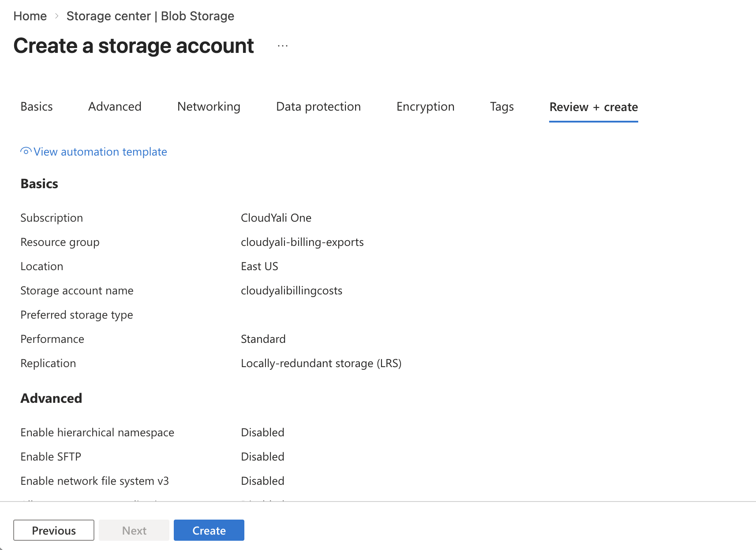The width and height of the screenshot is (756, 550).
Task: Open the ellipsis menu beside the page title
Action: (282, 46)
